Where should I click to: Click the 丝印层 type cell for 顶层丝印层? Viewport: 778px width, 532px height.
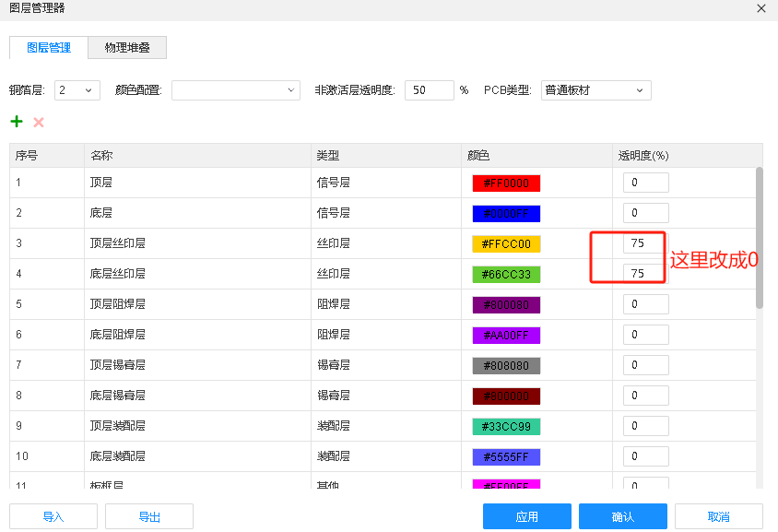[386, 243]
